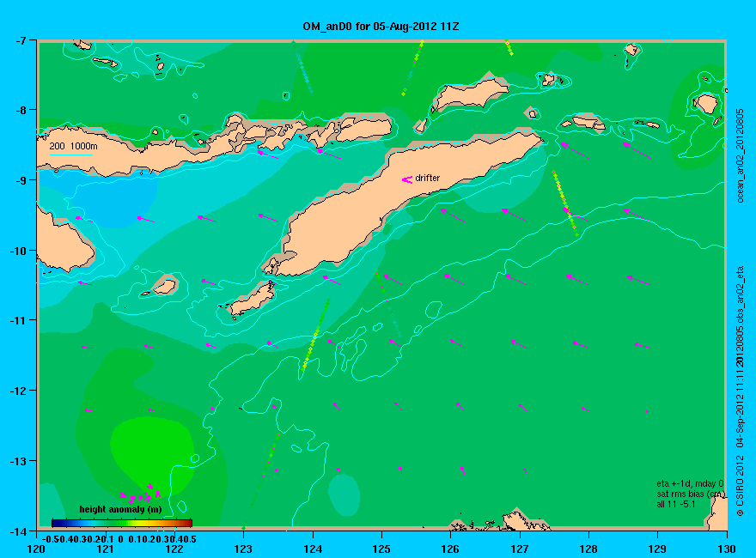Click the longitude axis label '130'
Image resolution: width=756 pixels, height=558 pixels.
727,549
